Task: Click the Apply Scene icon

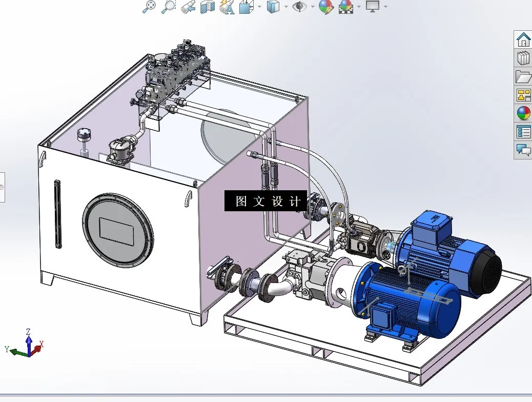Action: (x=346, y=7)
